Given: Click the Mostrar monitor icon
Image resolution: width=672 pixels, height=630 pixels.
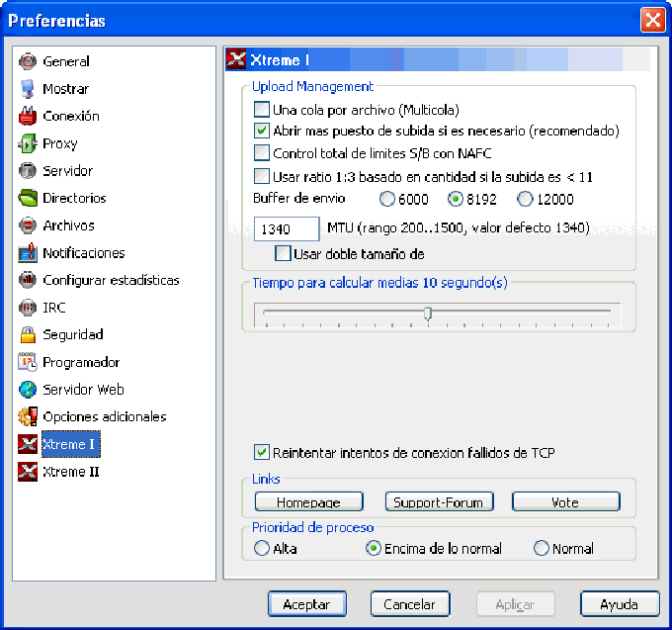Looking at the screenshot, I should (x=28, y=89).
